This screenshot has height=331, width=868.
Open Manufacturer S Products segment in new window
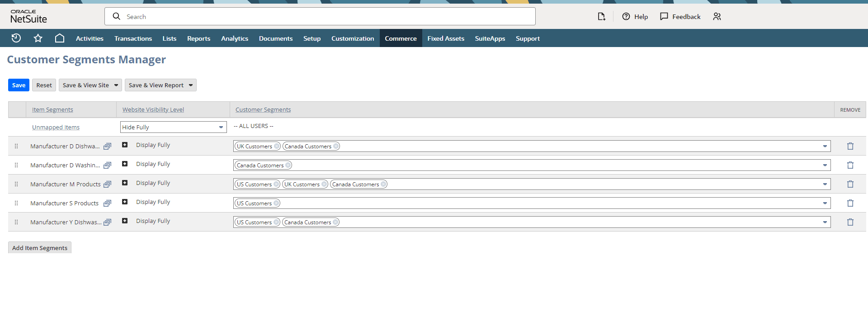point(107,203)
